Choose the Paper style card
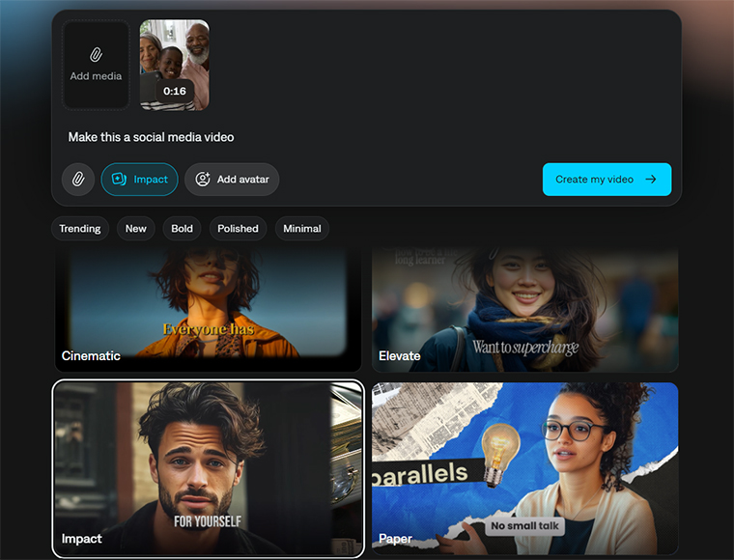The width and height of the screenshot is (734, 560). point(524,468)
